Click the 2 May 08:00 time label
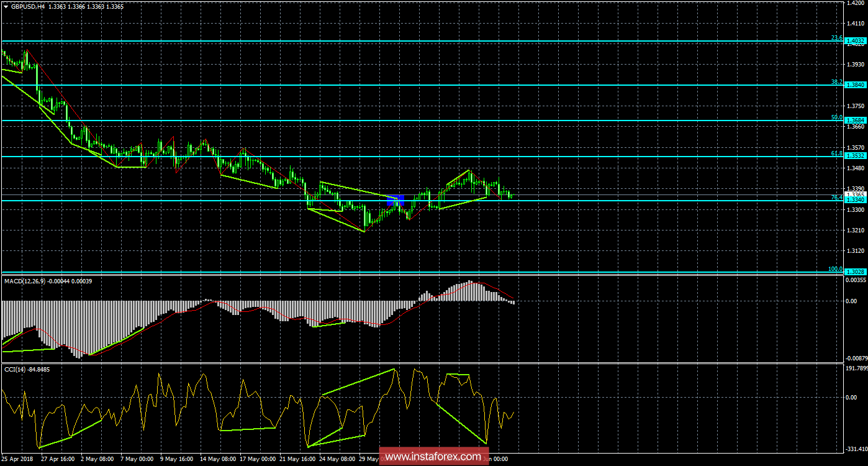Image resolution: width=868 pixels, height=466 pixels. click(x=98, y=459)
